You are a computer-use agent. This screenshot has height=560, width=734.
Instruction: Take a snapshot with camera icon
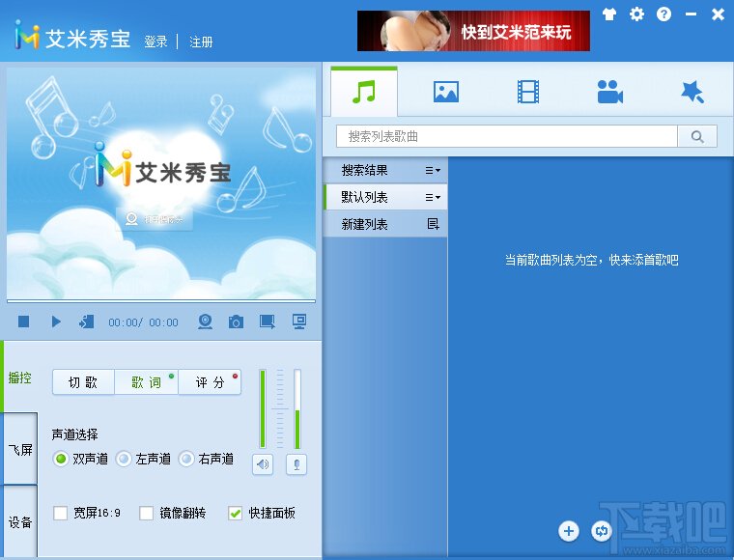coord(236,322)
